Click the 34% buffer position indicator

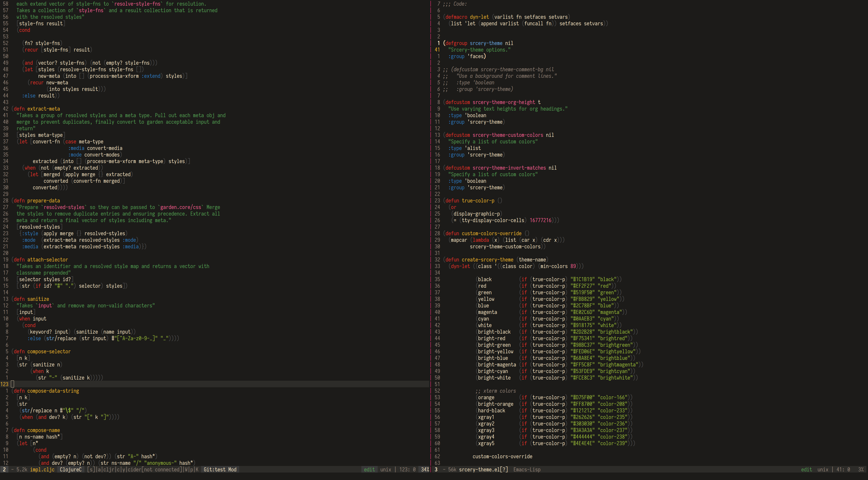pyautogui.click(x=425, y=470)
